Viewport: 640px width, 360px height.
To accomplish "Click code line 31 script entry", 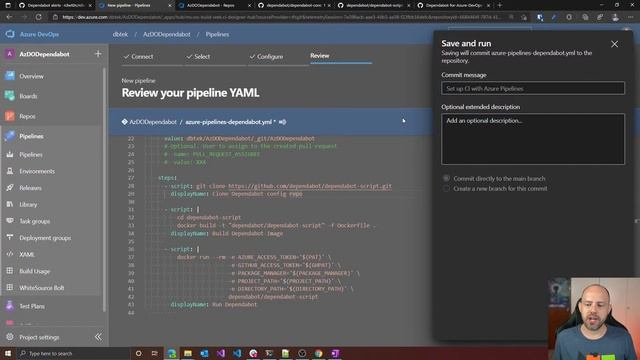I will pos(182,210).
